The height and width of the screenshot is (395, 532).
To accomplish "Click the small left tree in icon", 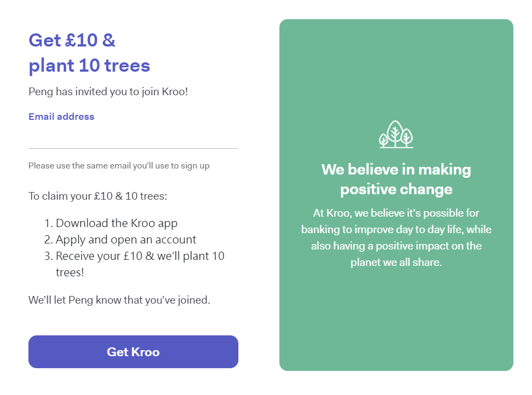I will (x=383, y=140).
